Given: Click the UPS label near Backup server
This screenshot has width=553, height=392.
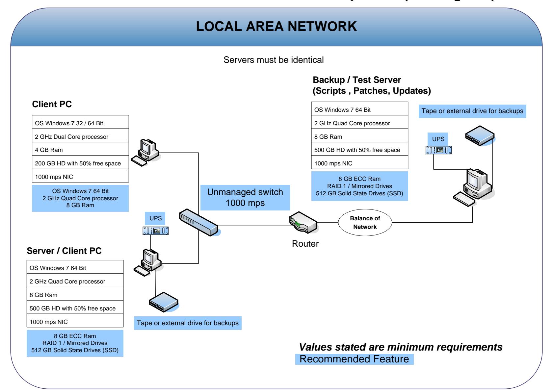Looking at the screenshot, I should tap(438, 139).
